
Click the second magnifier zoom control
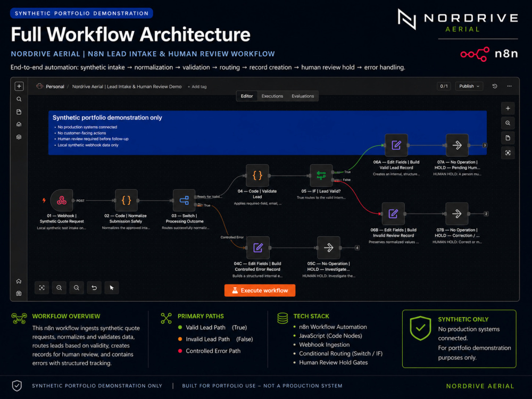[77, 288]
